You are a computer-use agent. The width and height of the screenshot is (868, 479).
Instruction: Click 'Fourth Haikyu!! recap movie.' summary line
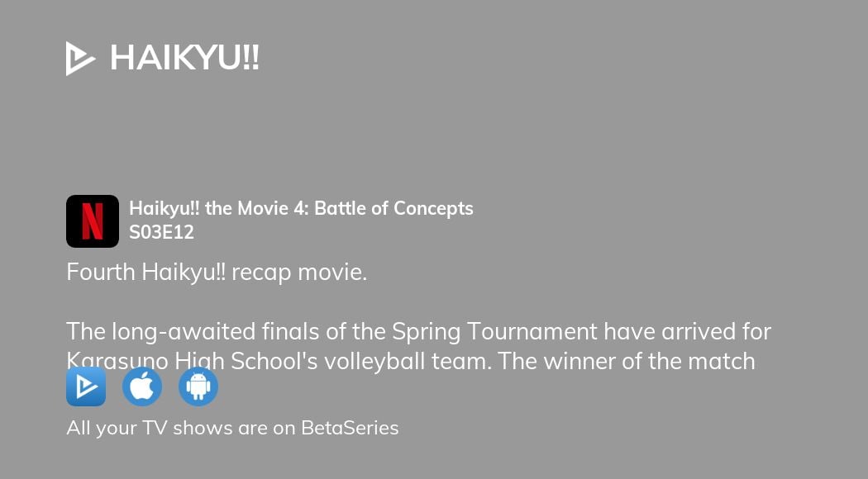point(217,273)
